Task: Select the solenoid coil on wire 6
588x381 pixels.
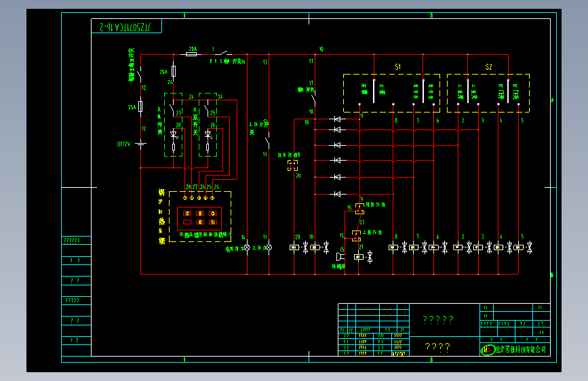Action: pos(434,247)
